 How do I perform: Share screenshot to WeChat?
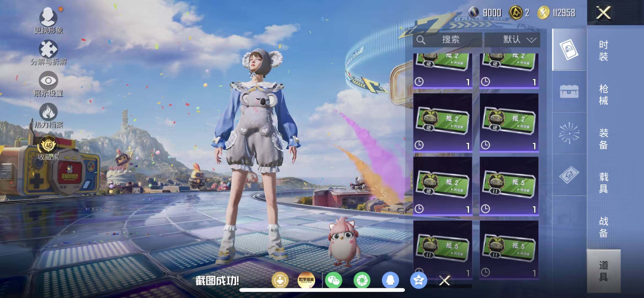click(334, 280)
